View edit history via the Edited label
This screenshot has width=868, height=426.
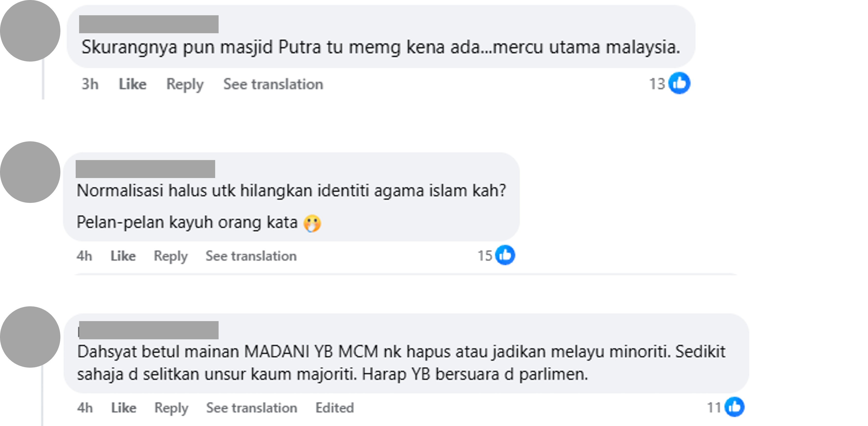point(335,408)
